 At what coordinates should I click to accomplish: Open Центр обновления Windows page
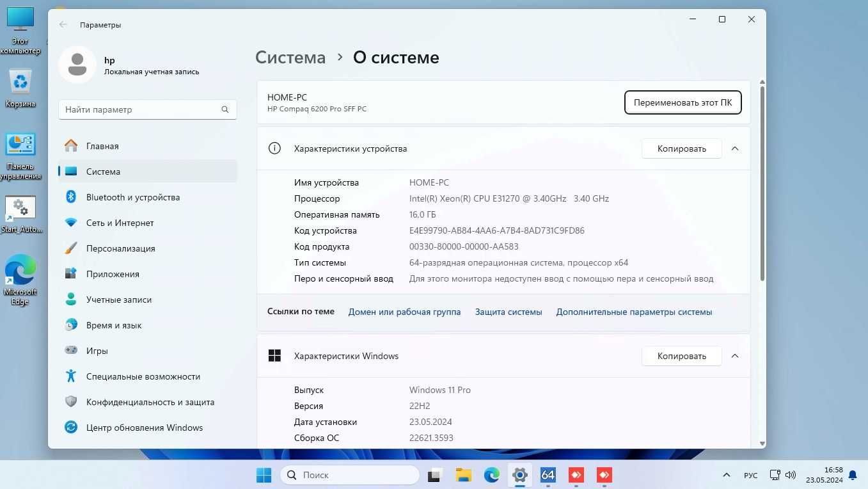(148, 428)
